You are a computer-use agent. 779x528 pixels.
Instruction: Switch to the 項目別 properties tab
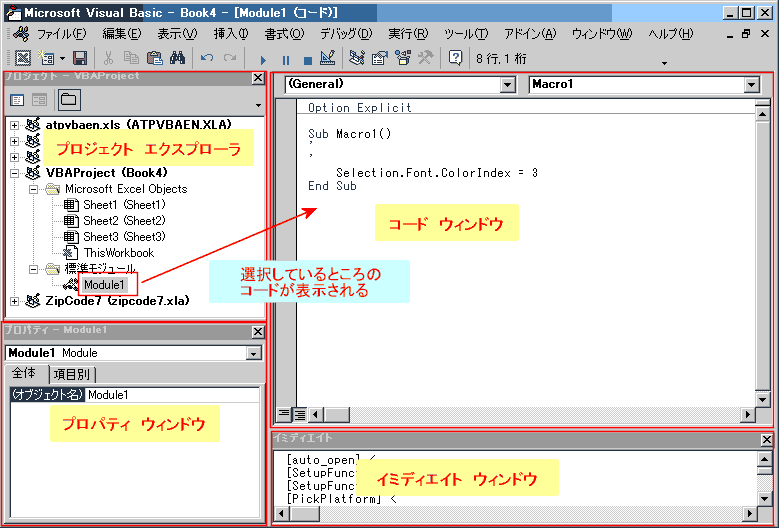pyautogui.click(x=72, y=374)
